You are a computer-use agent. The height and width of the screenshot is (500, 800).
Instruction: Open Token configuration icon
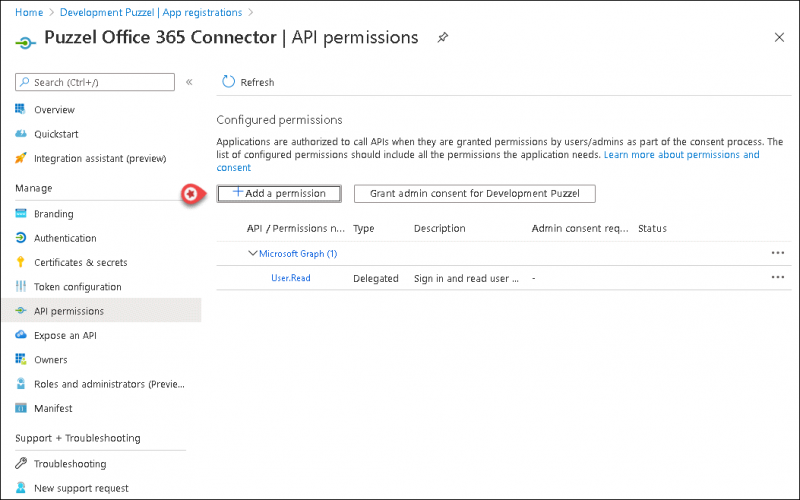(x=22, y=287)
